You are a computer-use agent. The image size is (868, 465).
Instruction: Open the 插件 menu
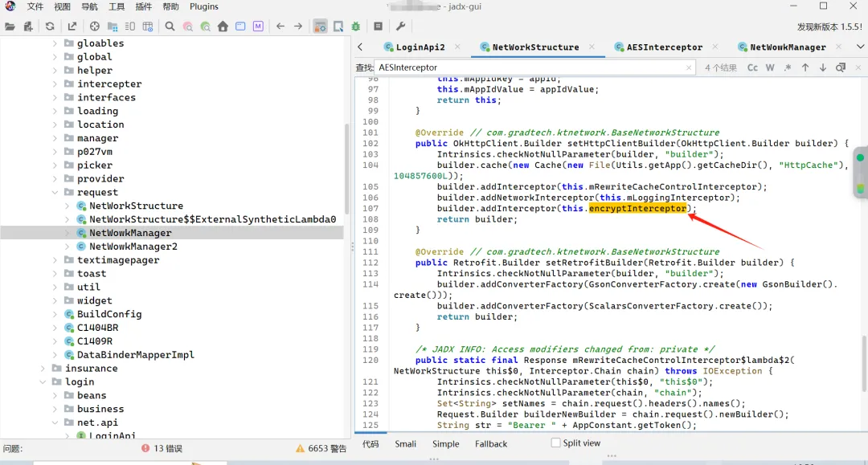tap(143, 6)
